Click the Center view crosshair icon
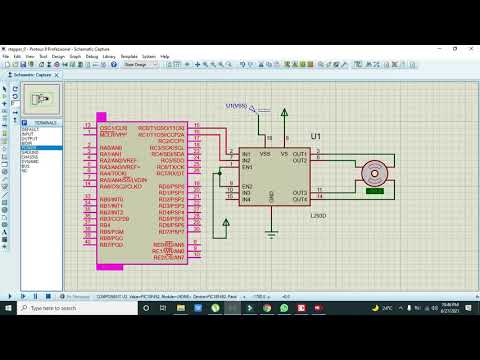Image resolution: width=480 pixels, height=360 pixels. [x=197, y=64]
